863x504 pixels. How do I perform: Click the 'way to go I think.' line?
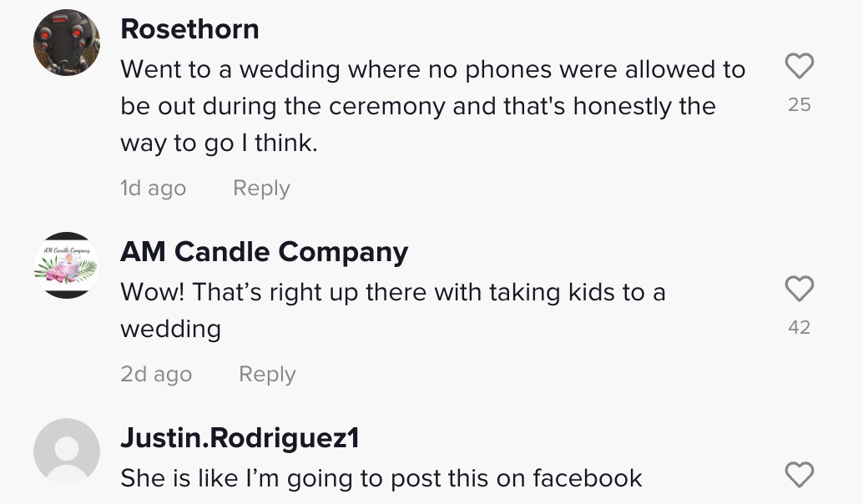[219, 144]
